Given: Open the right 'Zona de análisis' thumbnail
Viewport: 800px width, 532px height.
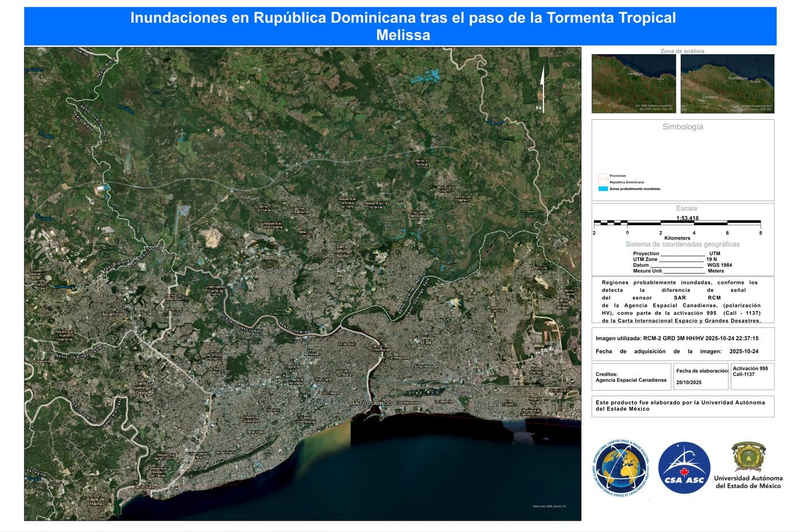Looking at the screenshot, I should pos(728,84).
